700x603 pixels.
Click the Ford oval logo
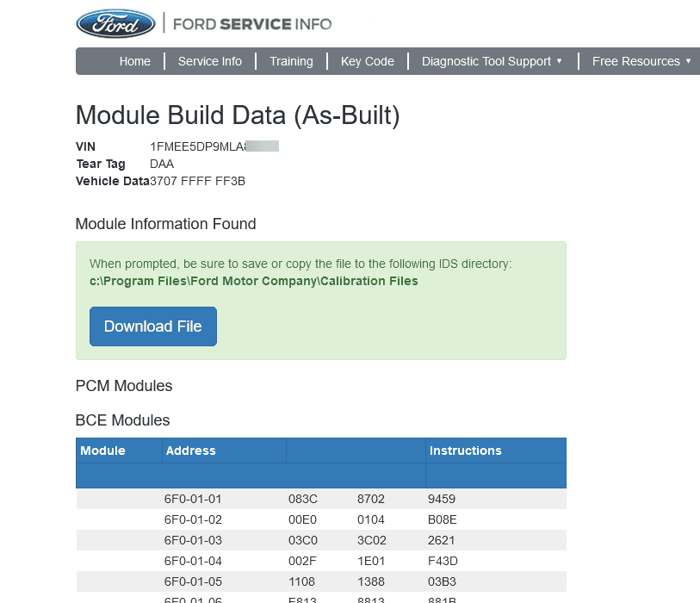(115, 23)
